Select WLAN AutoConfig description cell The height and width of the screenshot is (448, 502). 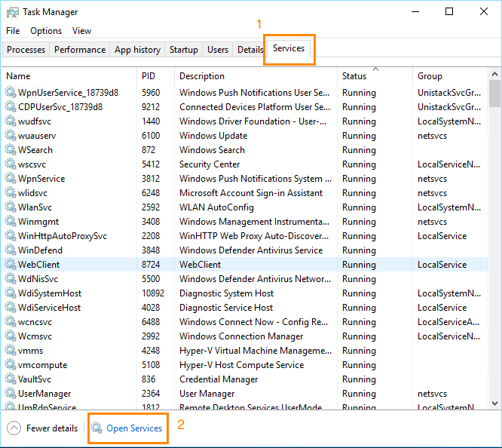point(216,207)
